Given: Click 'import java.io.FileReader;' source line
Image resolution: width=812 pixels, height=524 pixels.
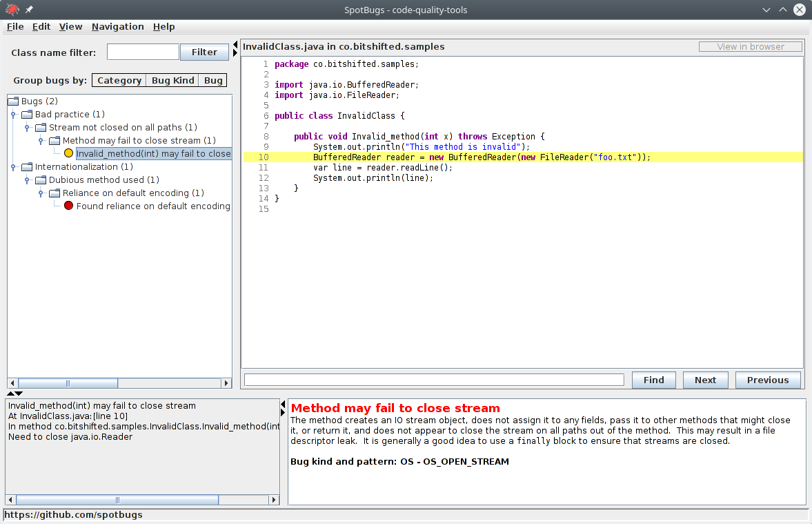Looking at the screenshot, I should click(x=337, y=95).
